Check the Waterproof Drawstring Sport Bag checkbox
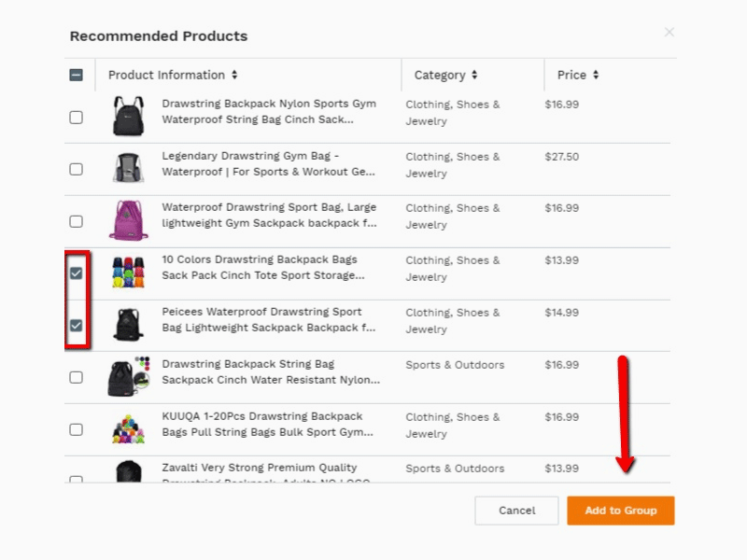This screenshot has height=560, width=747. pyautogui.click(x=77, y=221)
